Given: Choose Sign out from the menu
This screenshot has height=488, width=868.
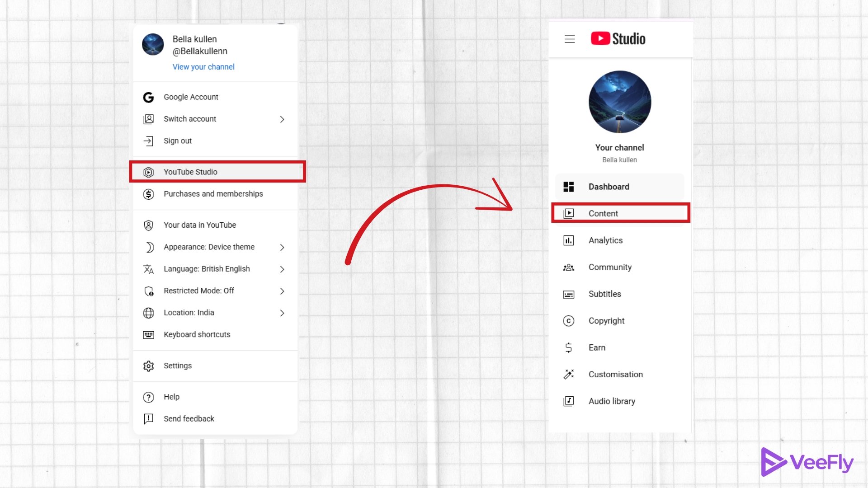Looking at the screenshot, I should point(177,141).
